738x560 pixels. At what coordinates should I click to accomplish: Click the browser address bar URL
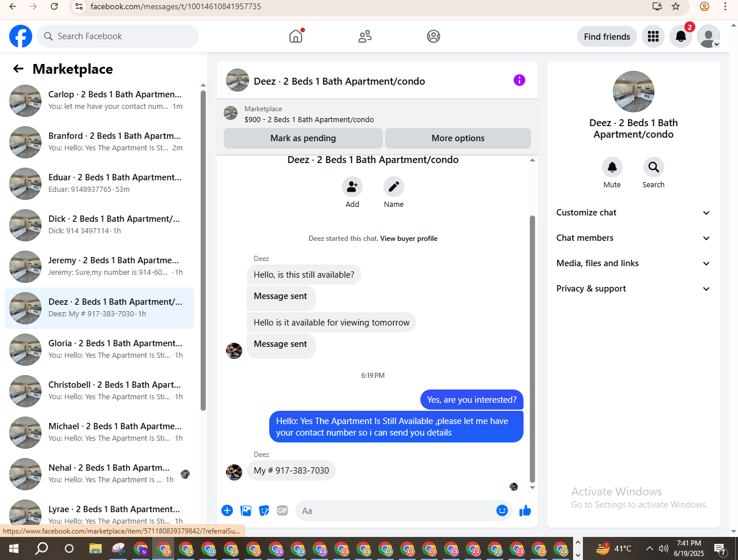175,6
